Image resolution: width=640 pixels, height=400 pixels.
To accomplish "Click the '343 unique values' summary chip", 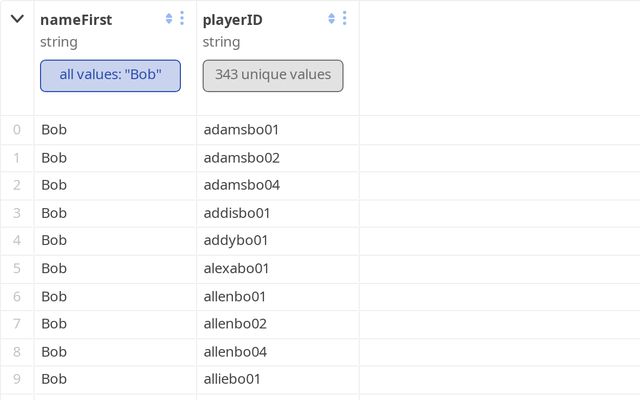I will (273, 75).
